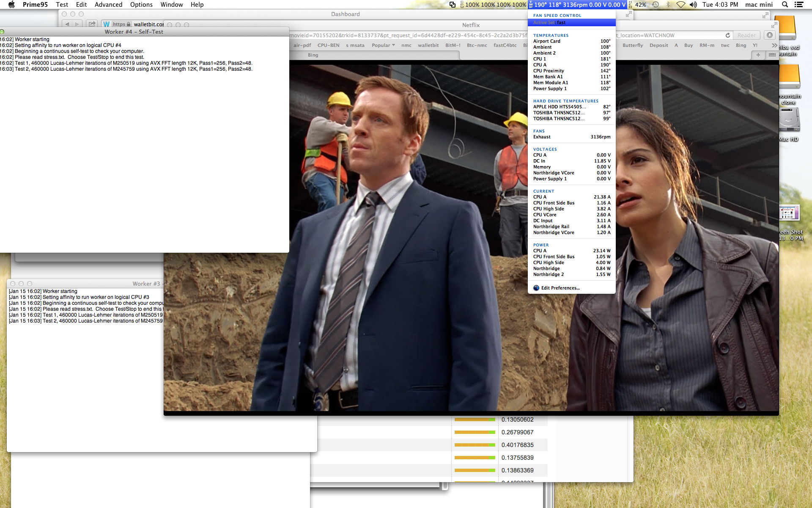Open the air-pdf bookmark
Screen dimensions: 812x508
point(302,45)
